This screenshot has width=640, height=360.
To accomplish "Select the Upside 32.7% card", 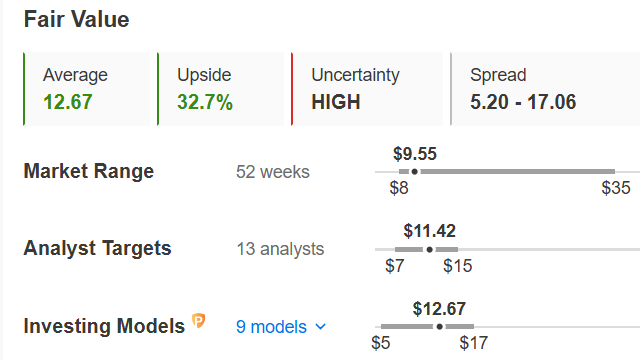I will (220, 89).
